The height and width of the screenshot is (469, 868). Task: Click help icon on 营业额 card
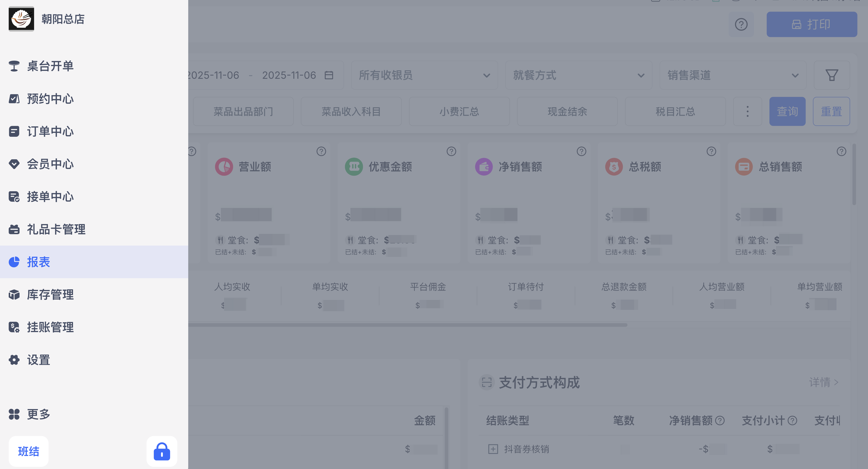[x=321, y=151]
